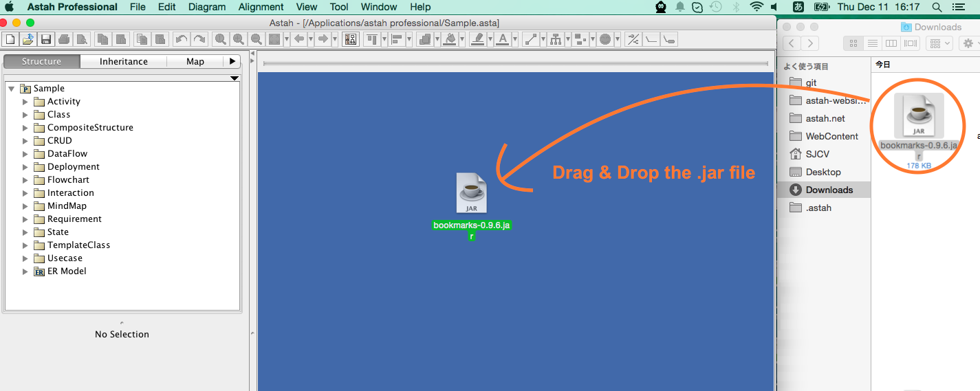Click the Undo arrow icon
Image resolution: width=980 pixels, height=391 pixels.
[181, 39]
